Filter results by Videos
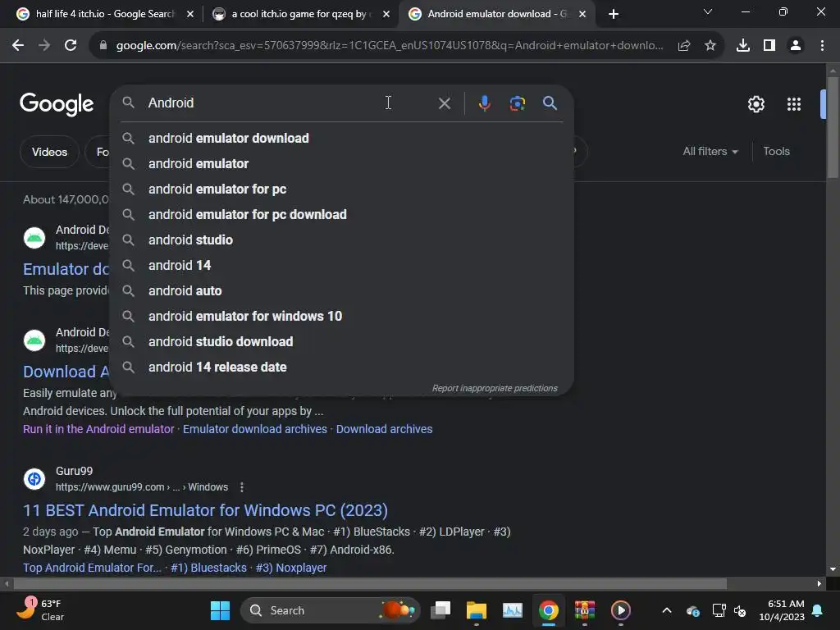This screenshot has width=840, height=630. 49,152
